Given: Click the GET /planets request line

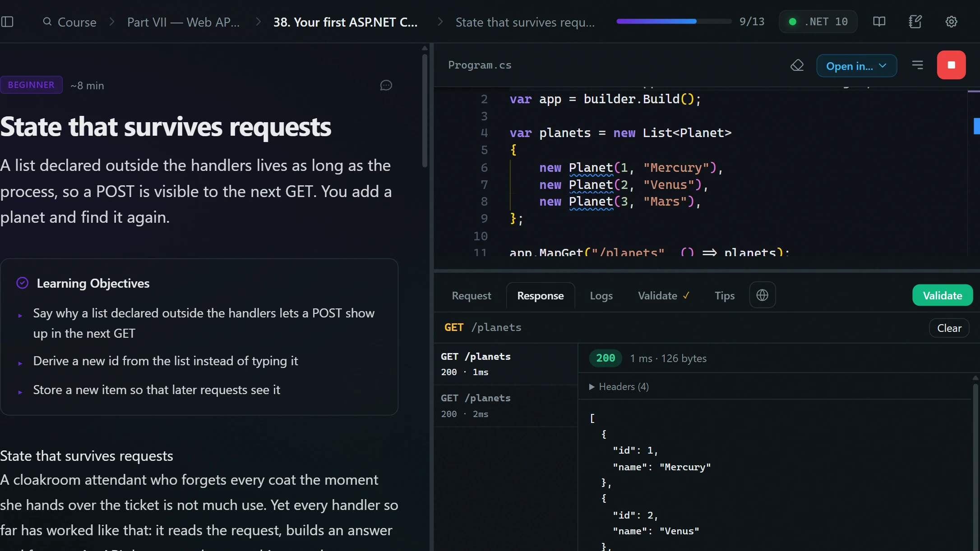Looking at the screenshot, I should pos(482,327).
